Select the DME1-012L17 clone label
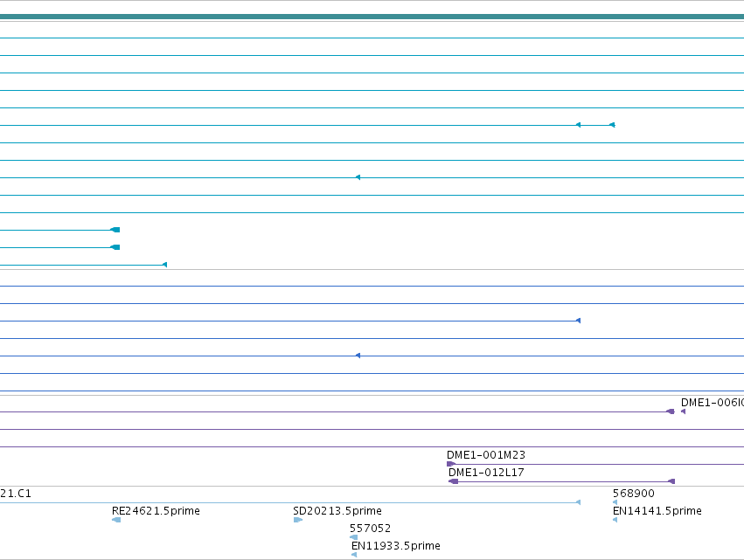The image size is (744, 560). coord(486,473)
